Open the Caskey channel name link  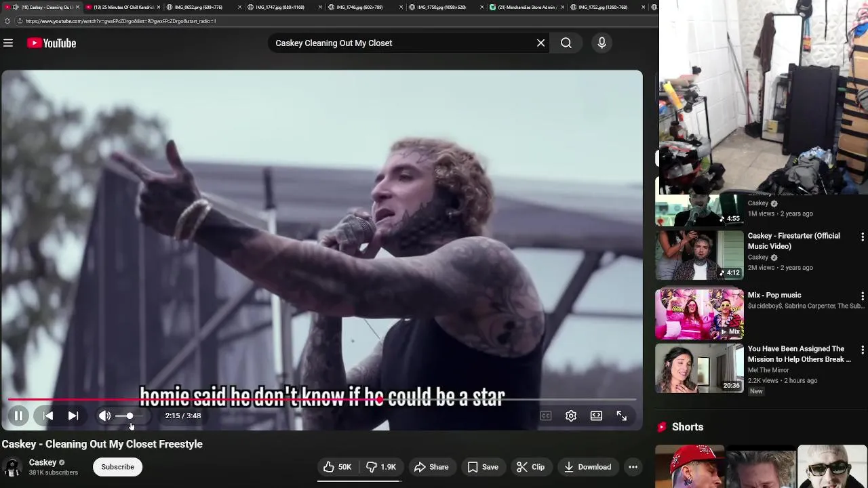(42, 463)
